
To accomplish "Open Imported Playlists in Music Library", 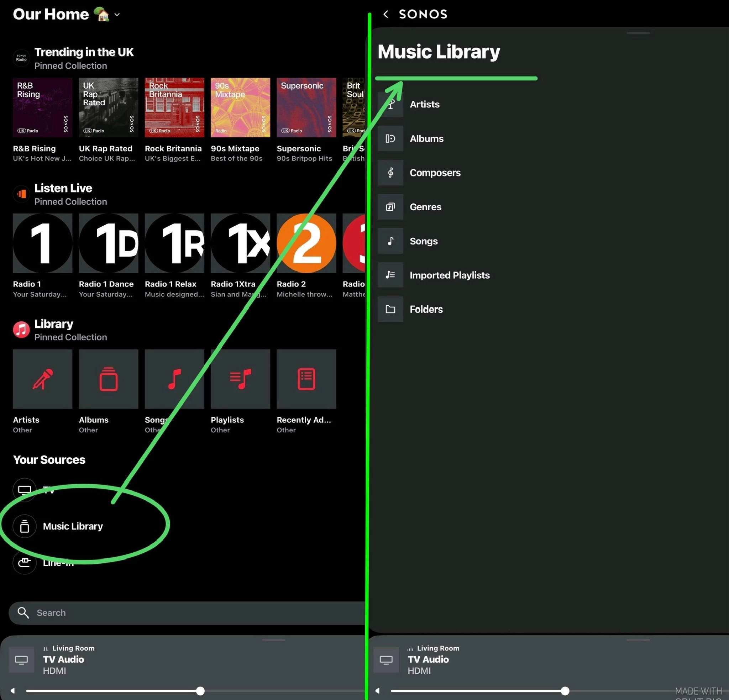I will pos(449,275).
